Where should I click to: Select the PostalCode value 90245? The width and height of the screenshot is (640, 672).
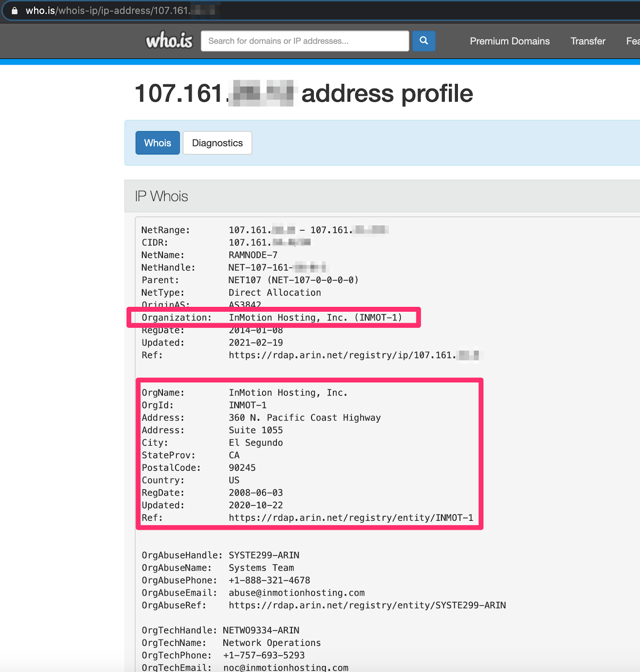tap(242, 468)
